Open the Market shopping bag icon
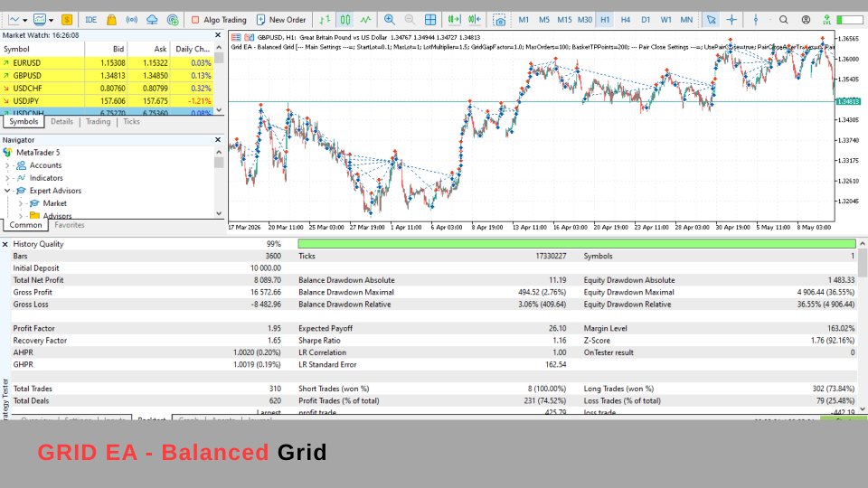The width and height of the screenshot is (868, 488). point(111,20)
